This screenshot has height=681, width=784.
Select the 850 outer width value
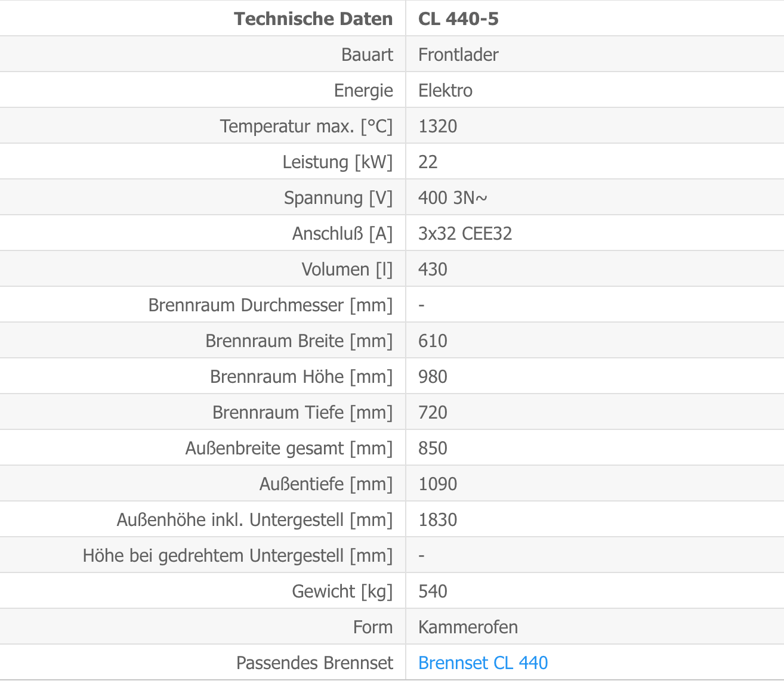click(x=433, y=448)
